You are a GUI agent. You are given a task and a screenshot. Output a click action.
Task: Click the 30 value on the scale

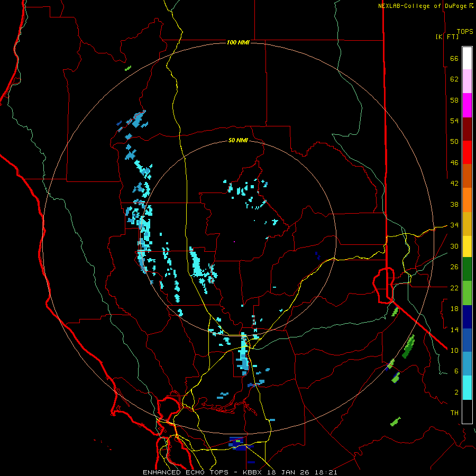click(x=454, y=246)
